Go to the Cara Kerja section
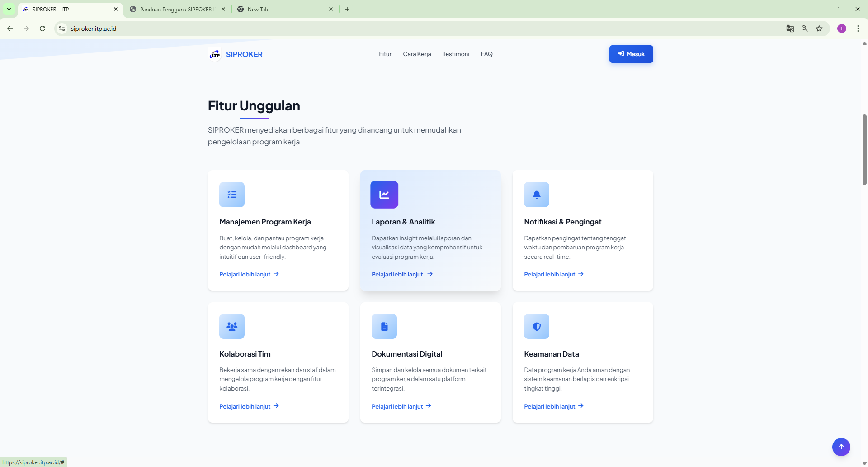 [417, 54]
